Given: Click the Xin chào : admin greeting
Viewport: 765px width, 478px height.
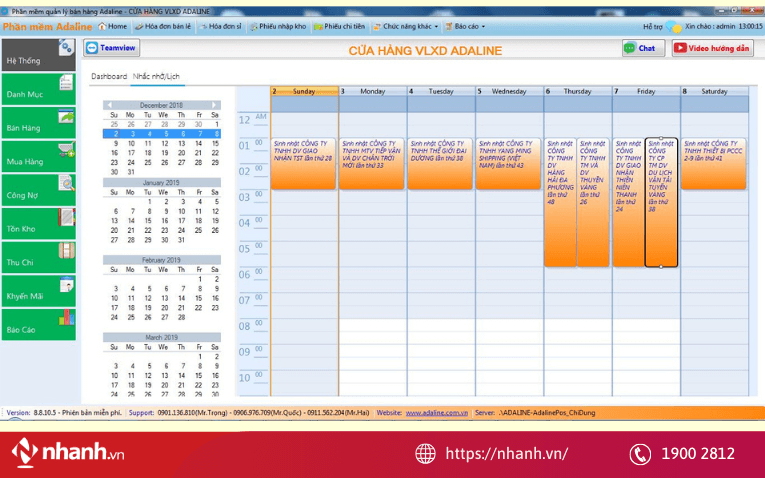Looking at the screenshot, I should [711, 26].
